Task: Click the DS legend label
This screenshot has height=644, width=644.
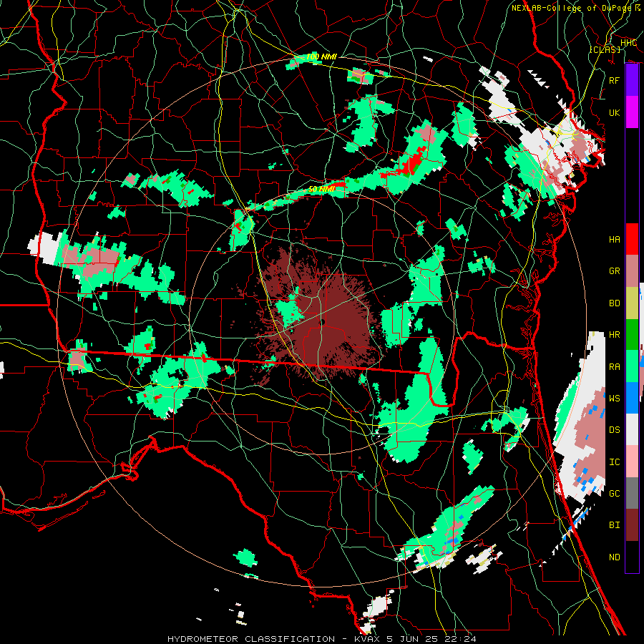Action: tap(614, 429)
